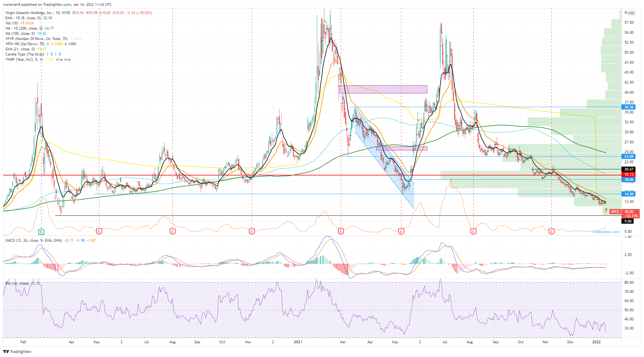Click the Vol (10) indicator legend
Viewport: 644px width, 357px height.
coord(20,23)
